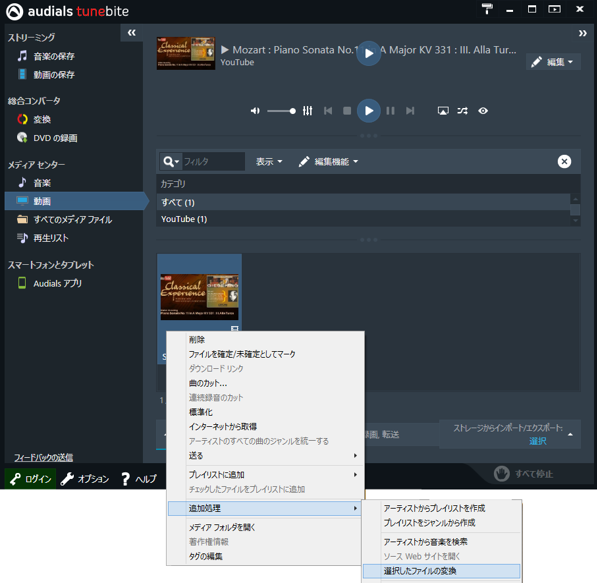Open the paint roller skin icon
The height and width of the screenshot is (586, 597).
(487, 9)
